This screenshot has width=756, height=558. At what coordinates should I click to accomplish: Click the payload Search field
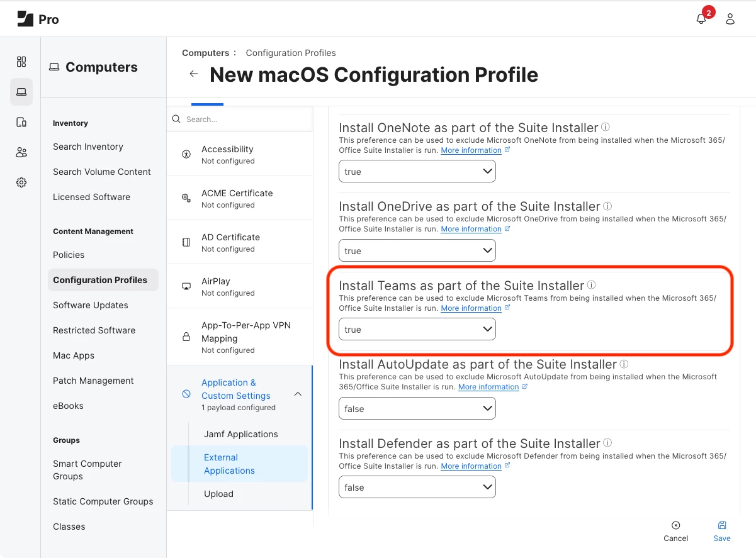pos(240,119)
